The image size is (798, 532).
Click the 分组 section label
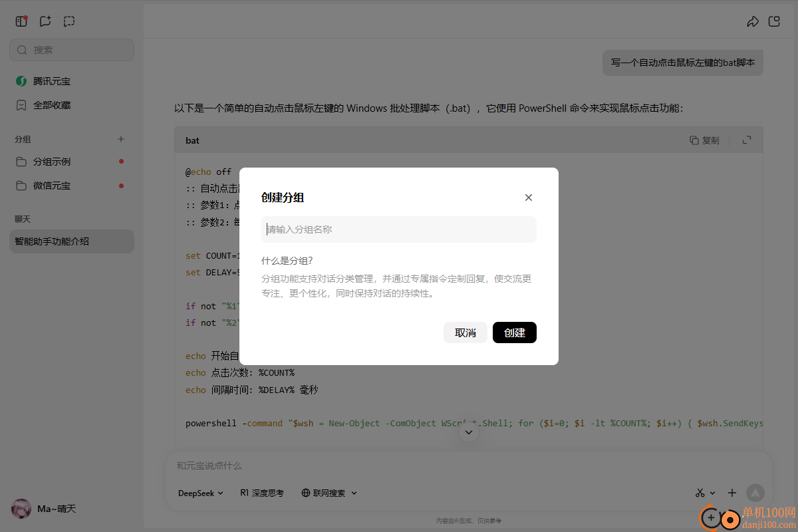[x=23, y=139]
